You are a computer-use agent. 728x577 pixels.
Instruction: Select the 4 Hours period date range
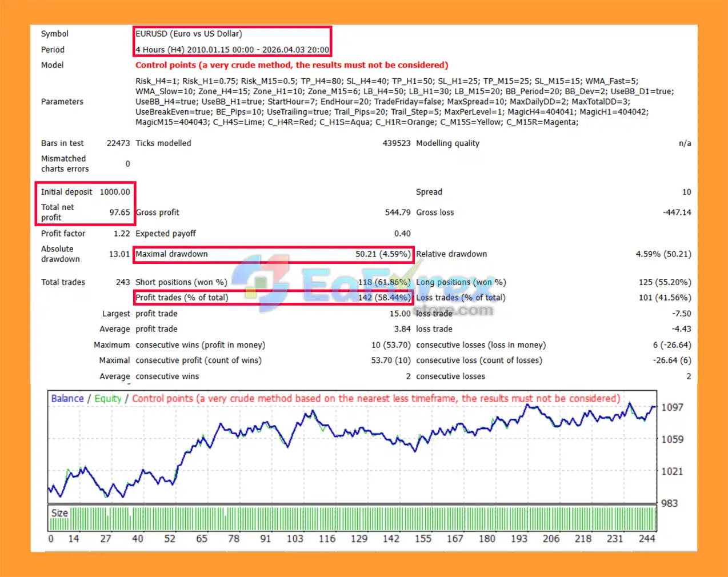[x=232, y=50]
